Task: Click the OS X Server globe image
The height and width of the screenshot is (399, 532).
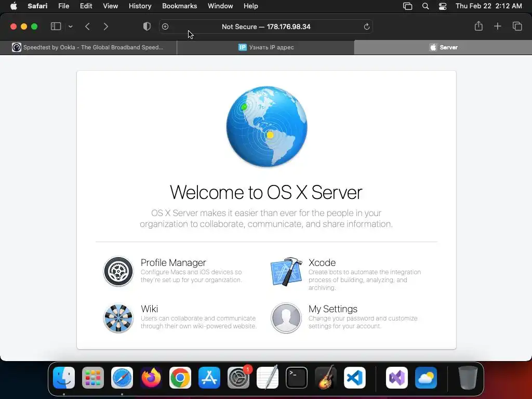Action: pos(267,127)
